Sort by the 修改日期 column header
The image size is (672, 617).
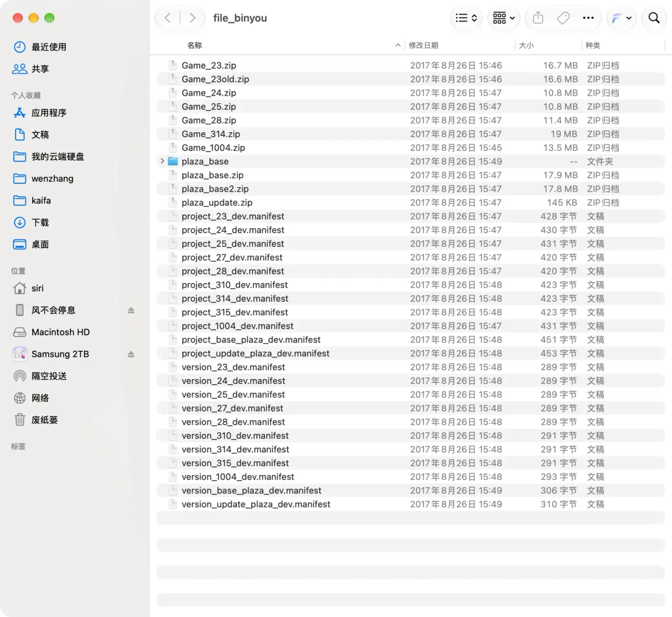[423, 45]
